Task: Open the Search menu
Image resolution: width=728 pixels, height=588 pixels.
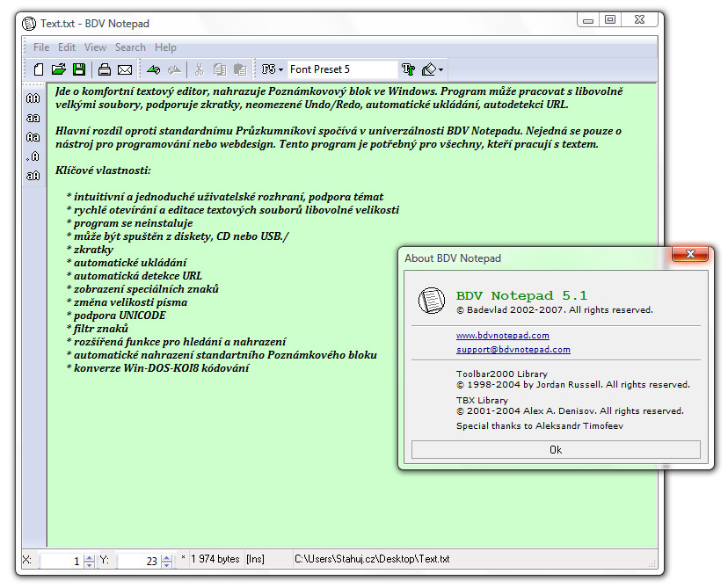Action: (x=130, y=47)
